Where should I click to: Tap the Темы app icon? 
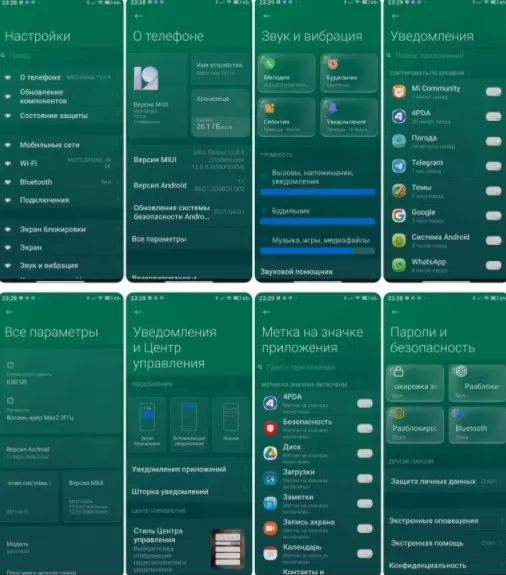(x=399, y=191)
